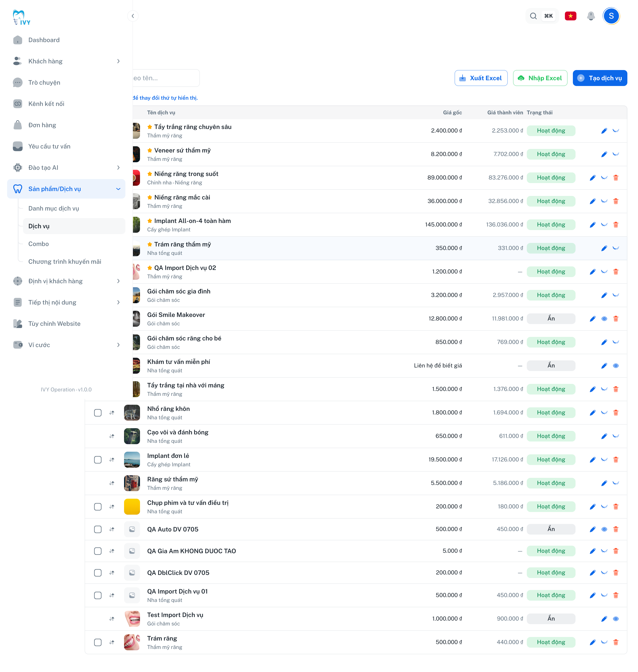638x672 pixels.
Task: Edit the QA Auto DV 0705 row
Action: point(592,529)
